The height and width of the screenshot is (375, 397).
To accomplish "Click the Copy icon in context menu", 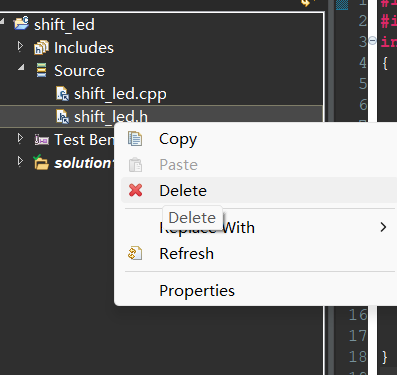I will pyautogui.click(x=135, y=139).
